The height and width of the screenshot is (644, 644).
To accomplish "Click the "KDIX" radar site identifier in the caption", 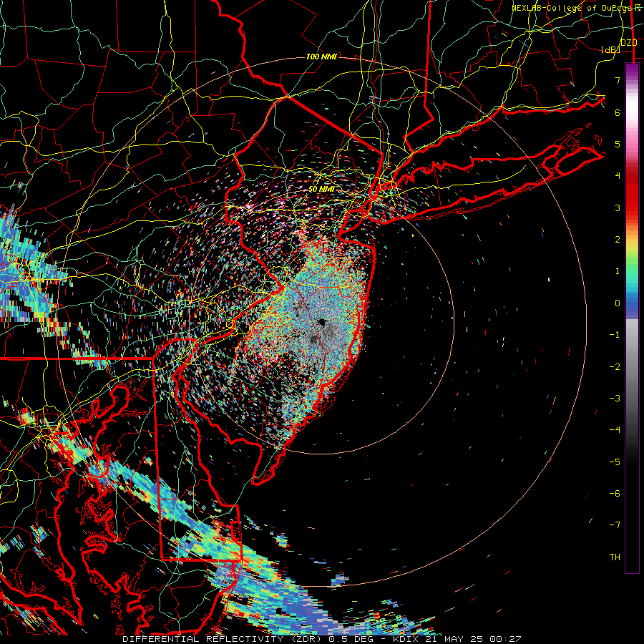I will pyautogui.click(x=406, y=639).
